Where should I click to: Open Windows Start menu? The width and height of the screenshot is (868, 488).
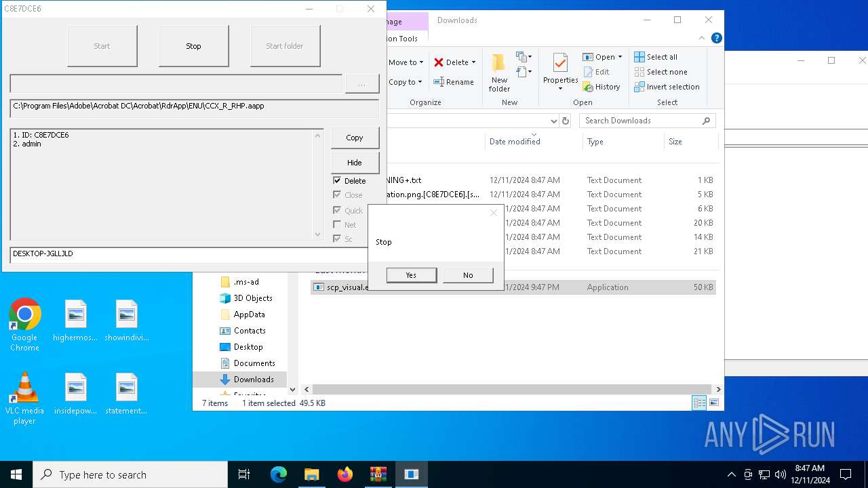coord(16,474)
